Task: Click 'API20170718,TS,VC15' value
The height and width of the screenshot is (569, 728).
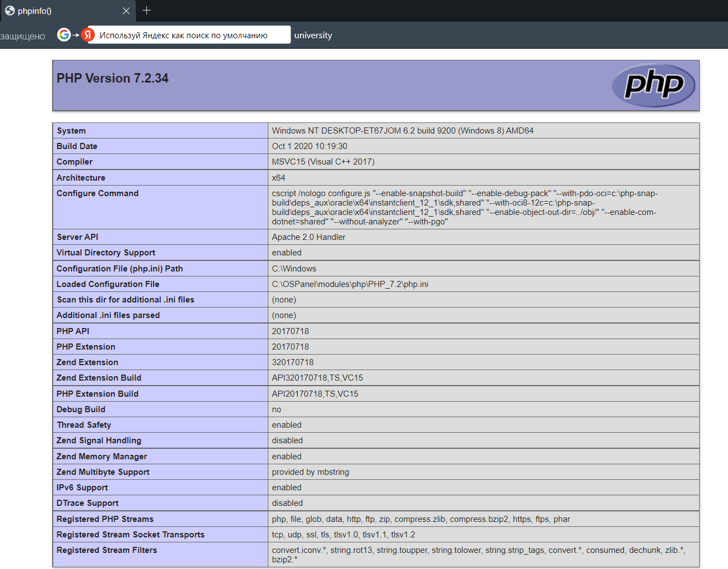Action: pyautogui.click(x=315, y=394)
